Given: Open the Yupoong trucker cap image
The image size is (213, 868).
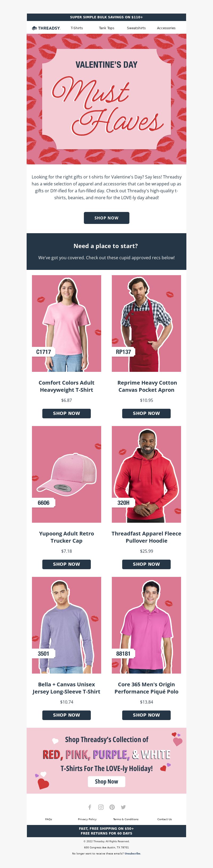Looking at the screenshot, I should pos(67,474).
